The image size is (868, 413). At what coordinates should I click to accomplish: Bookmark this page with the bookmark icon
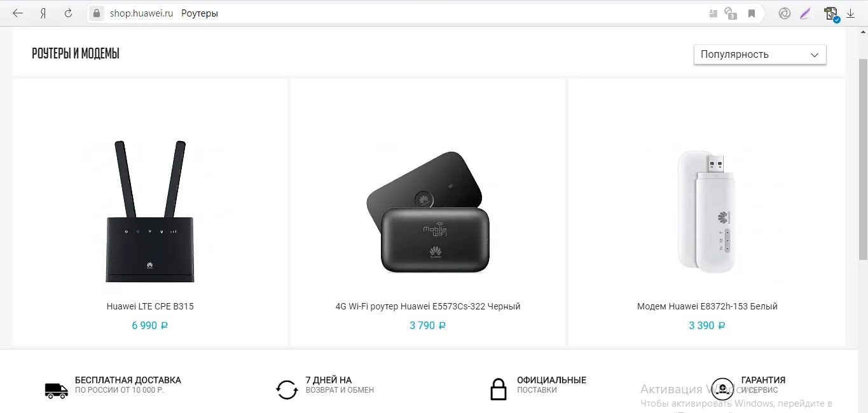point(752,13)
